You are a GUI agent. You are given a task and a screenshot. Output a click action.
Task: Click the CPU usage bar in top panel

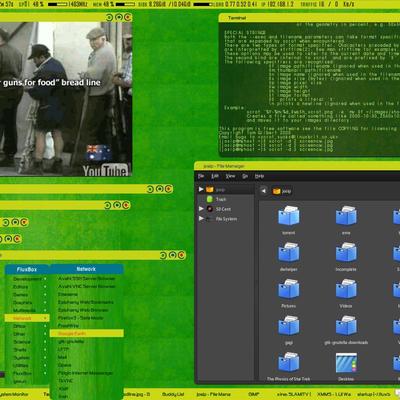[x=58, y=5]
